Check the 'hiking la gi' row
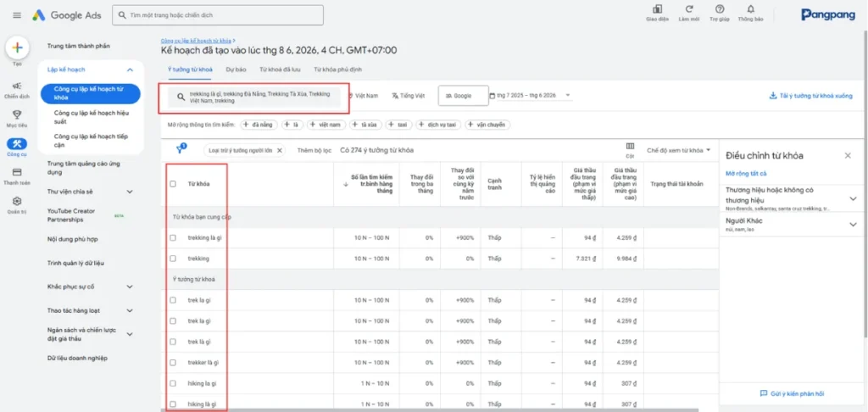868x412 pixels. pyautogui.click(x=173, y=383)
